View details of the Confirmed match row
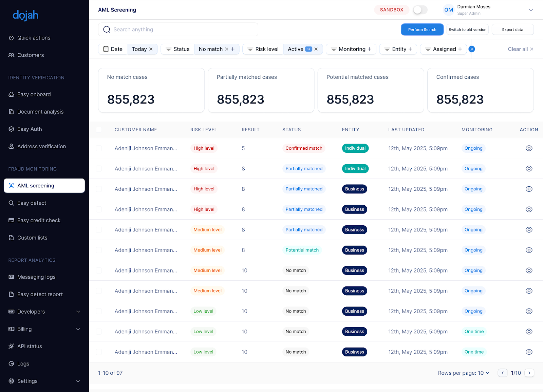Image resolution: width=543 pixels, height=392 pixels. click(529, 148)
